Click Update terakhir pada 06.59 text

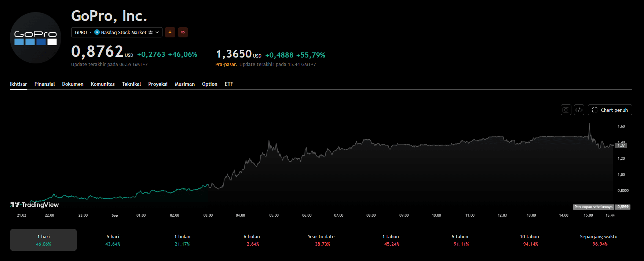(109, 64)
